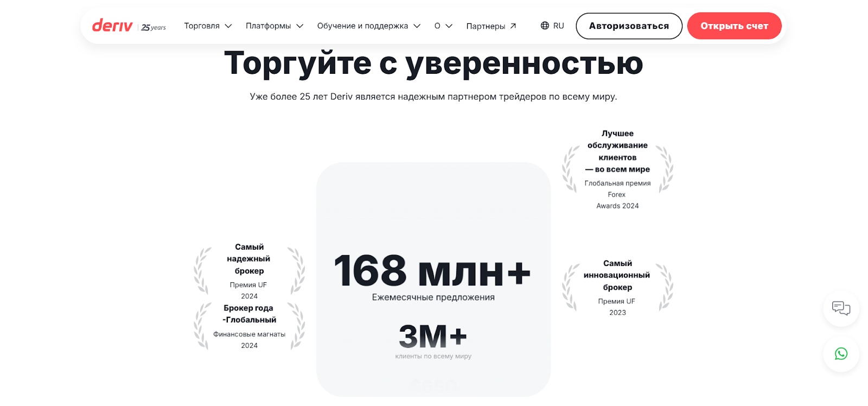Click the Брокер года -Глобальный award

click(x=249, y=314)
